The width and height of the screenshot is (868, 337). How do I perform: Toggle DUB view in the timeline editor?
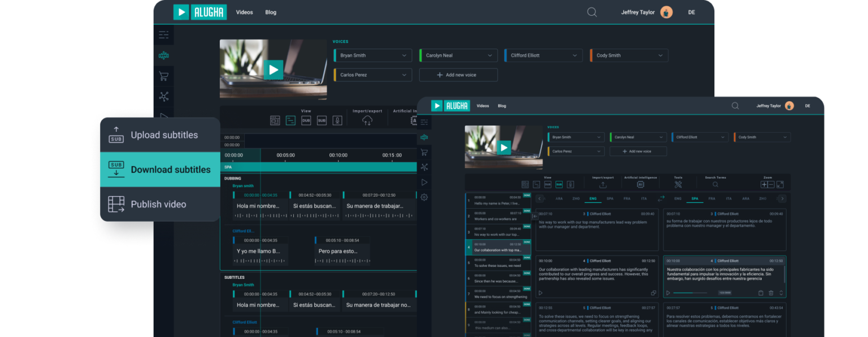(x=306, y=120)
